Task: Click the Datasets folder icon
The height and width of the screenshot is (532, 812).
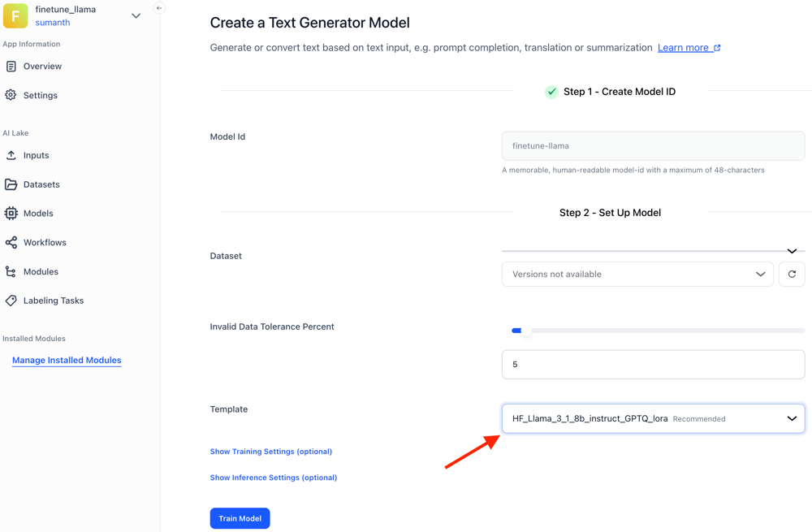Action: (x=11, y=184)
